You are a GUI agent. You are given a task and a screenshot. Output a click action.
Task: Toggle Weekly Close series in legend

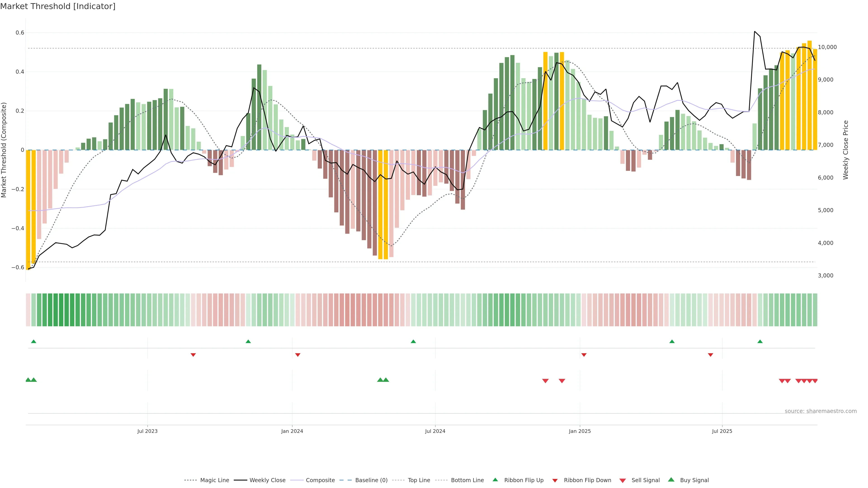tap(267, 480)
